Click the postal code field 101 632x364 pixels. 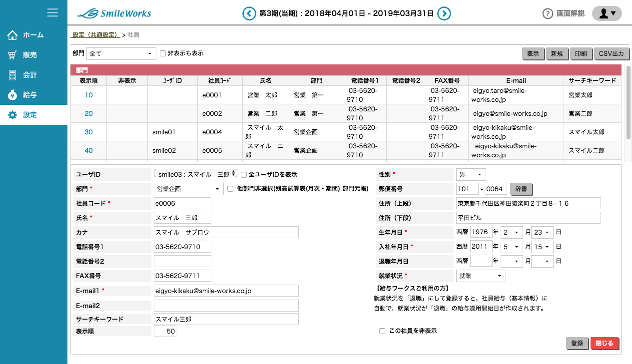coord(467,189)
